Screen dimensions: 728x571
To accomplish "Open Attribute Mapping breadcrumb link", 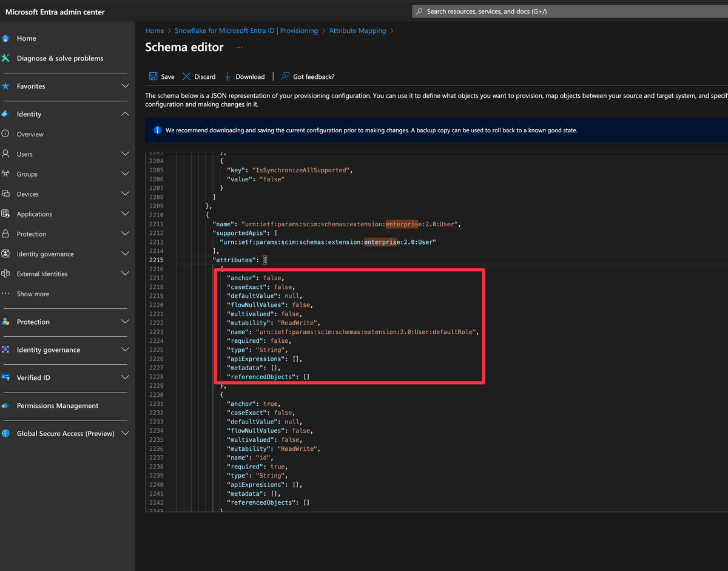I will pos(357,30).
